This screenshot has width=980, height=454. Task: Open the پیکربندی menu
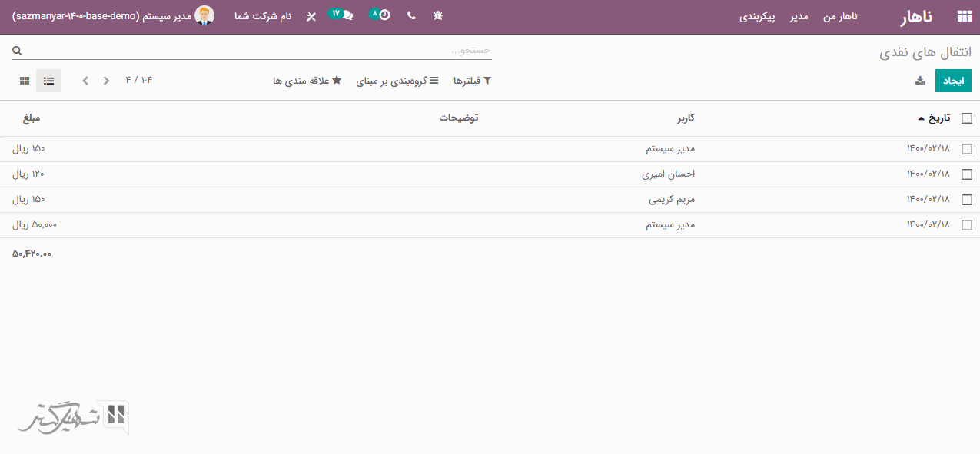point(757,16)
